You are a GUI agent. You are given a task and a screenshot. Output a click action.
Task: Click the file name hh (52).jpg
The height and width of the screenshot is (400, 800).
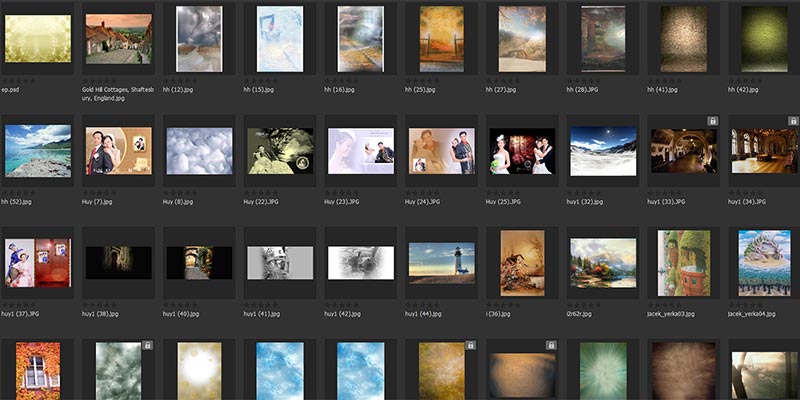(x=15, y=202)
